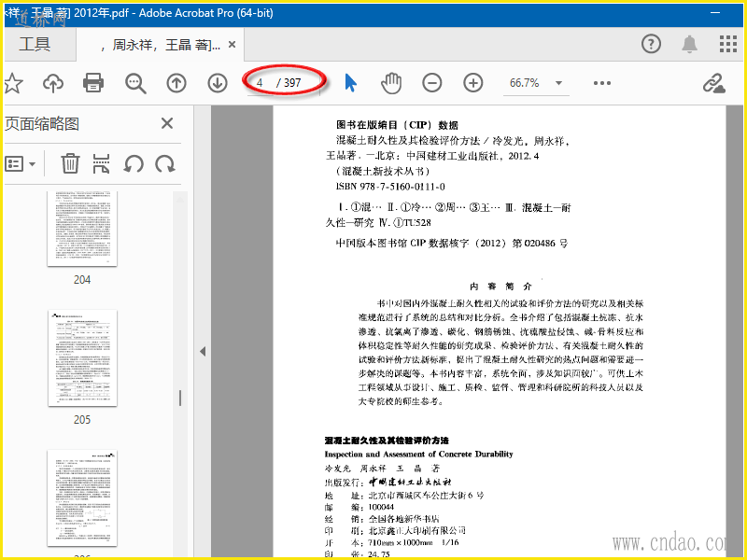The image size is (747, 560).
Task: Click the postal code 100044 line
Action: point(359,507)
